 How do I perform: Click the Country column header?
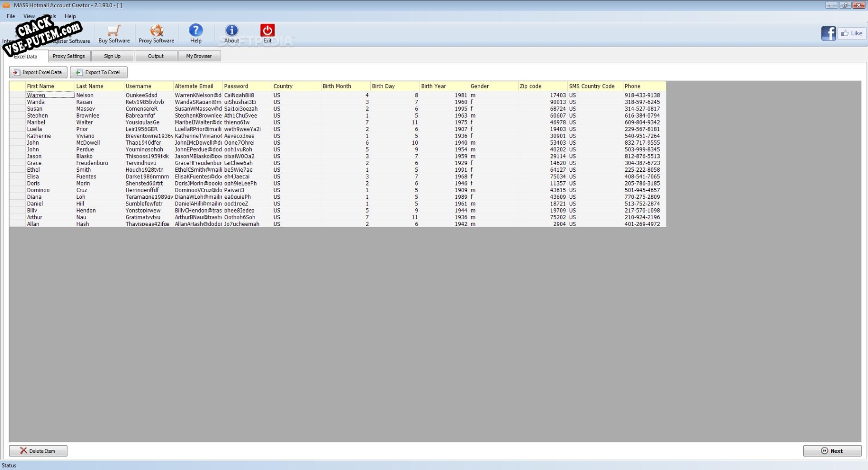point(296,86)
